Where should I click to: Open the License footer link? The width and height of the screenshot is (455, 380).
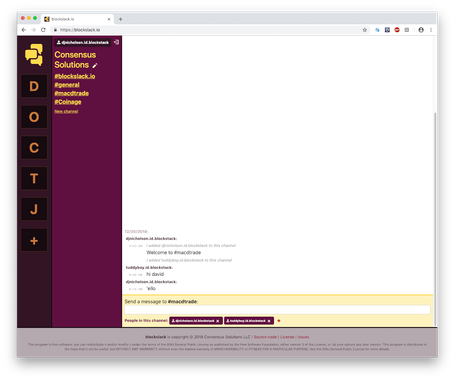point(287,337)
